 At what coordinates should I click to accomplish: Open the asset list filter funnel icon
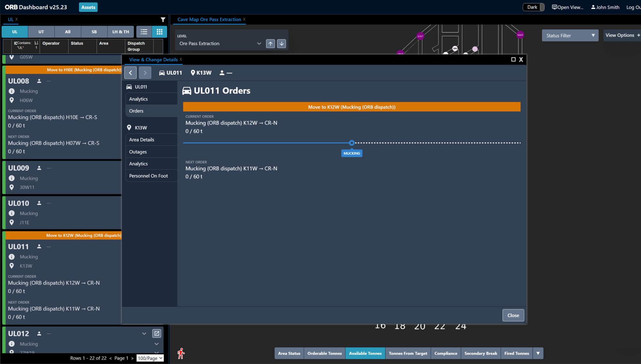[163, 20]
